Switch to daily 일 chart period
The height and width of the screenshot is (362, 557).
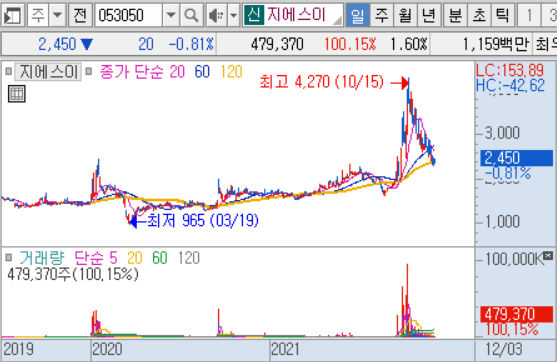click(x=357, y=15)
